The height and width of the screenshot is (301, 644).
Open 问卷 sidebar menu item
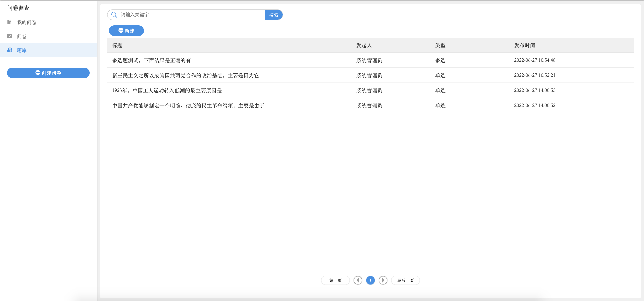click(x=22, y=36)
